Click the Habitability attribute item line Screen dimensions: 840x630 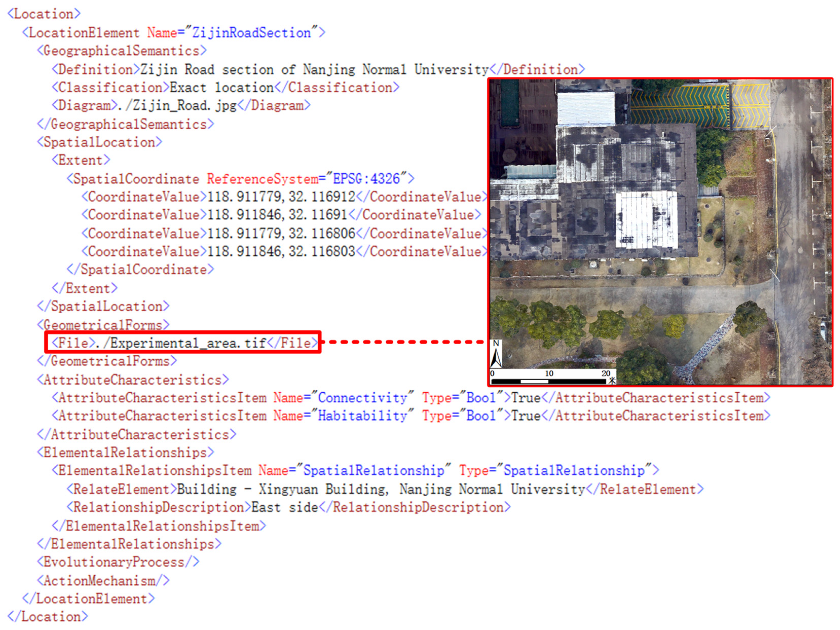[411, 416]
